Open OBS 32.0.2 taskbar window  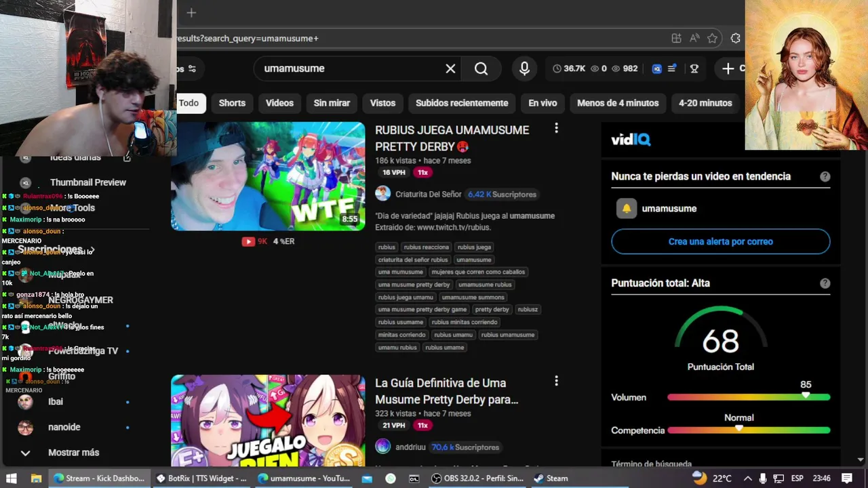(x=478, y=479)
